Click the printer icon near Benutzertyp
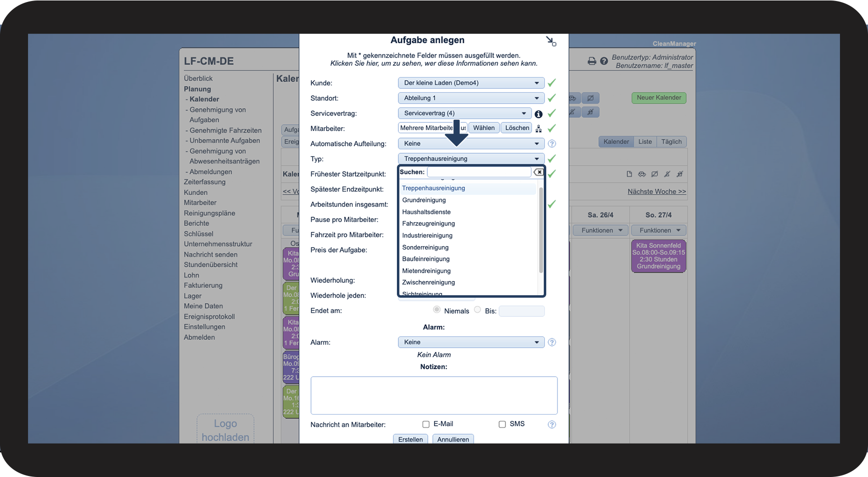 click(x=592, y=61)
